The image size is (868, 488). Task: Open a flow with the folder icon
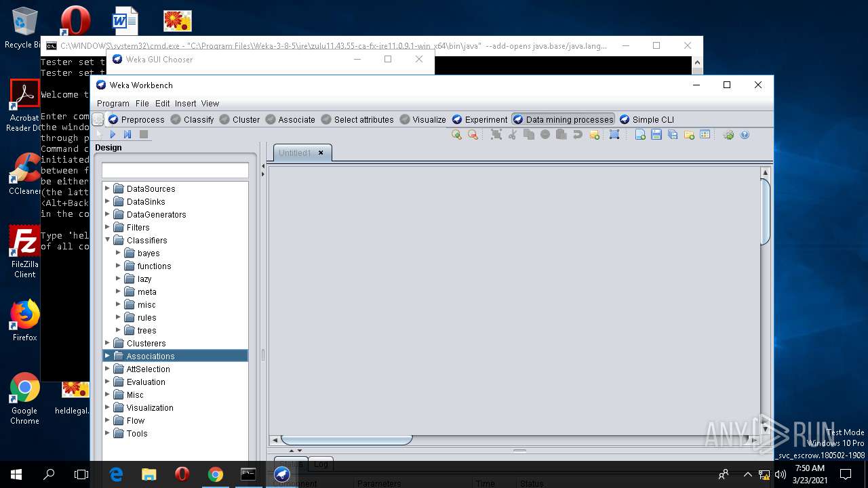[689, 134]
